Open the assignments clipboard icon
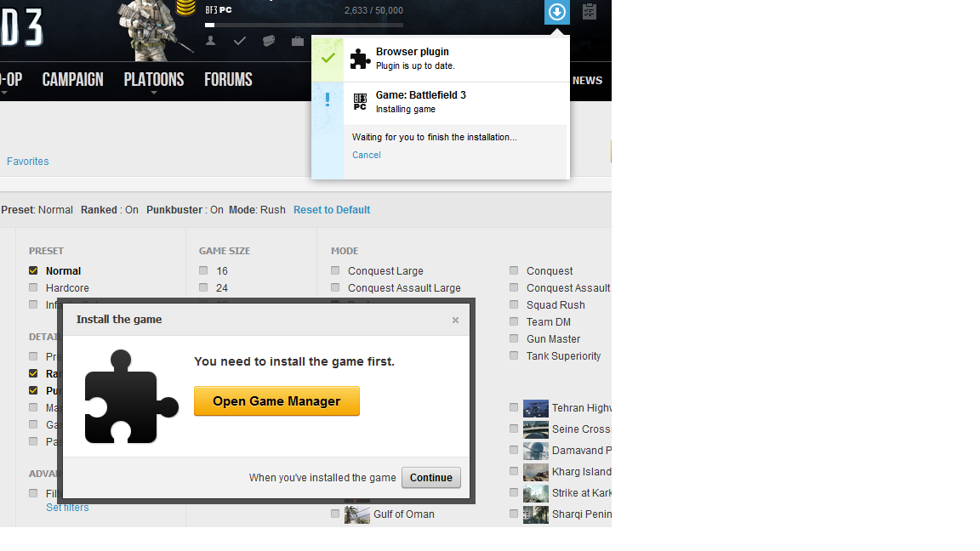Viewport: 980px width, 551px height. coord(590,11)
